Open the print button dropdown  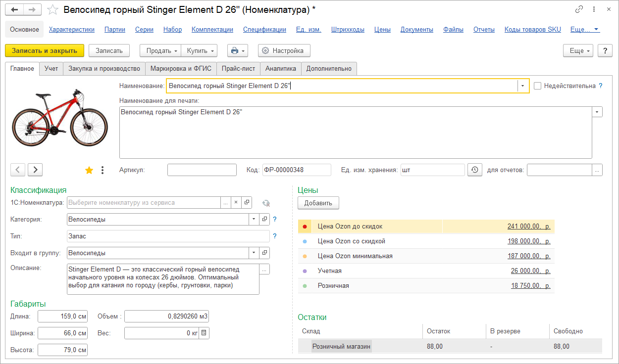point(237,50)
